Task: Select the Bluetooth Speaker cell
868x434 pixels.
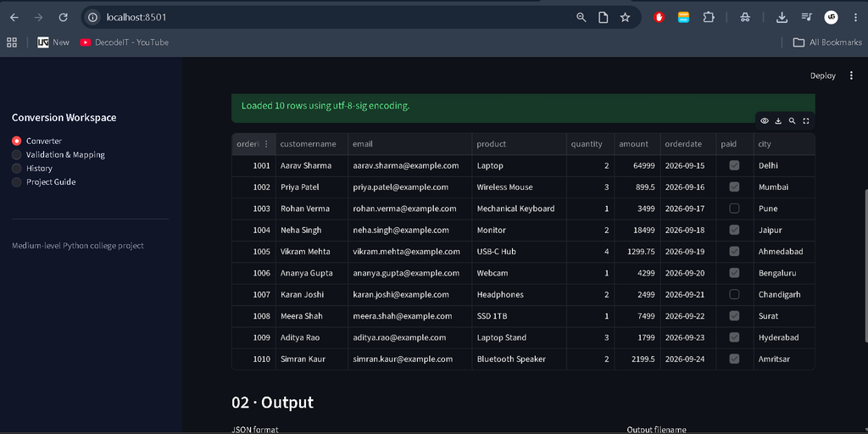Action: (520, 359)
